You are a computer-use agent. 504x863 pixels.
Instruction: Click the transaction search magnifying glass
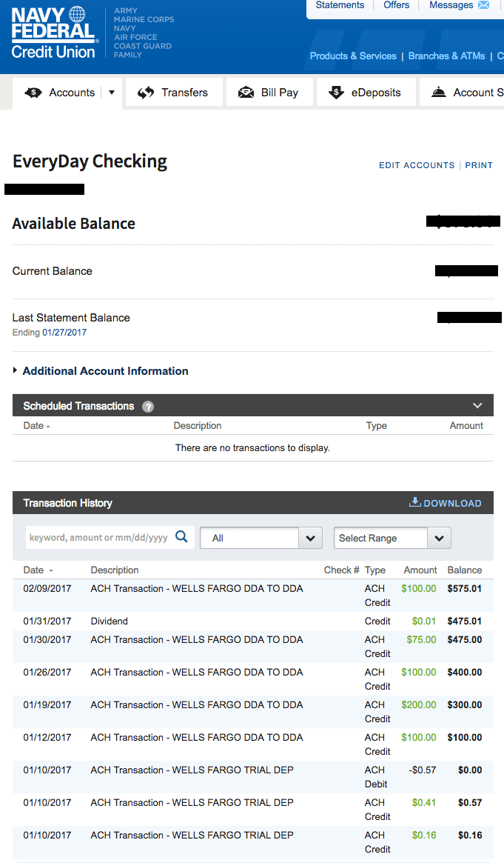pyautogui.click(x=181, y=537)
